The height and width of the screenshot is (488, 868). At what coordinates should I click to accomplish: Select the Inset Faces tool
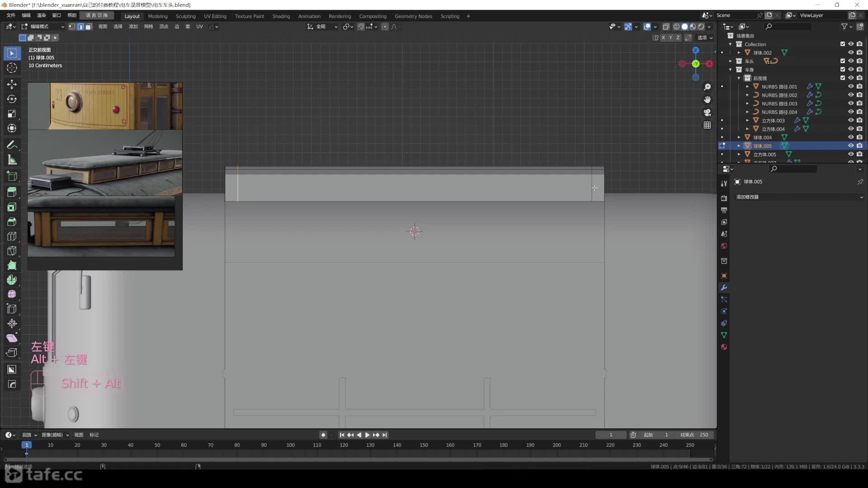[x=12, y=207]
